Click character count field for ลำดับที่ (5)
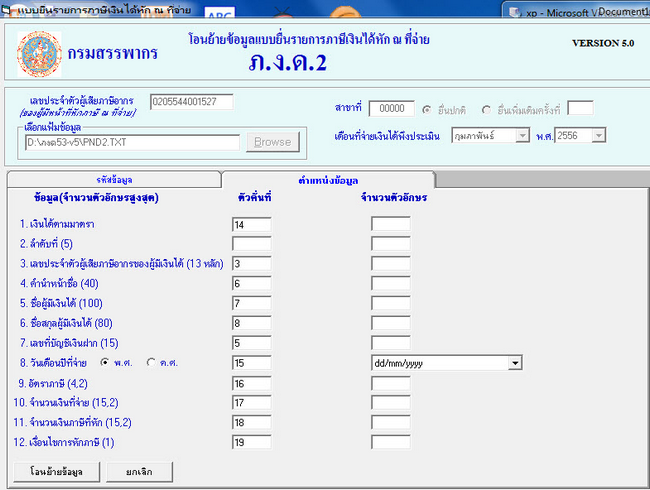The image size is (650, 490). (x=391, y=243)
